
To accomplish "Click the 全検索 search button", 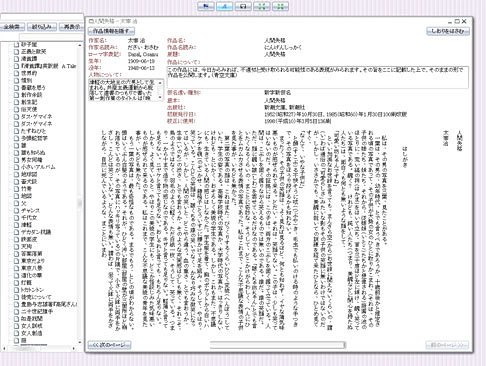I will (x=12, y=27).
